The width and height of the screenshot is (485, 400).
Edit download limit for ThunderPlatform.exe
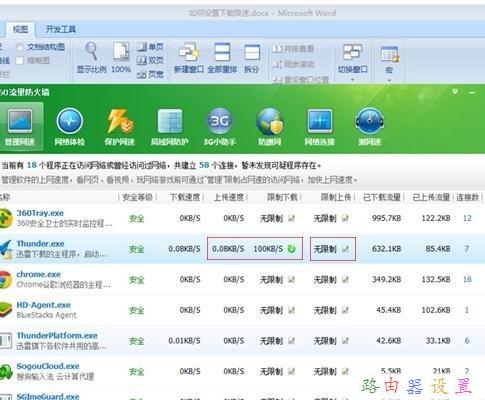point(291,341)
